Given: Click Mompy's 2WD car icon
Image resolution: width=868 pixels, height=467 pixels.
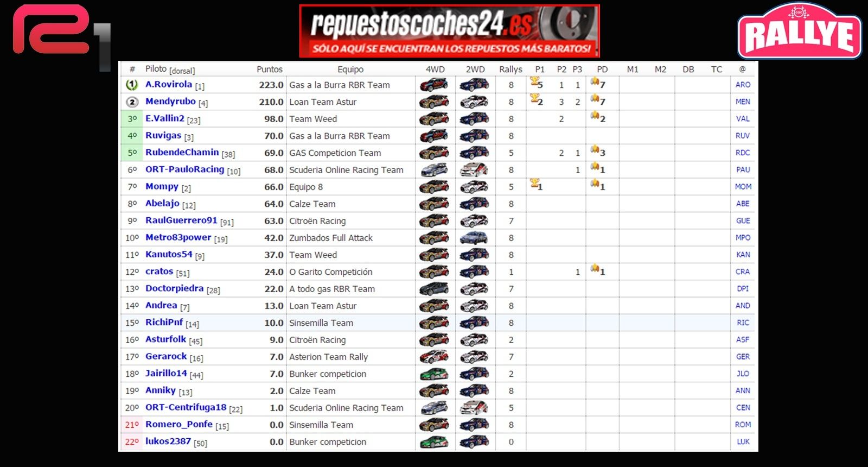Looking at the screenshot, I should pos(474,187).
